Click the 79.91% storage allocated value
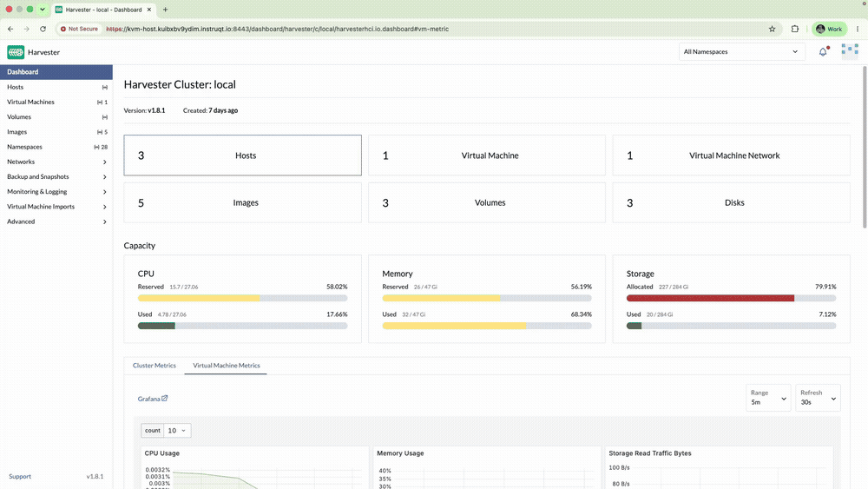 pyautogui.click(x=825, y=287)
